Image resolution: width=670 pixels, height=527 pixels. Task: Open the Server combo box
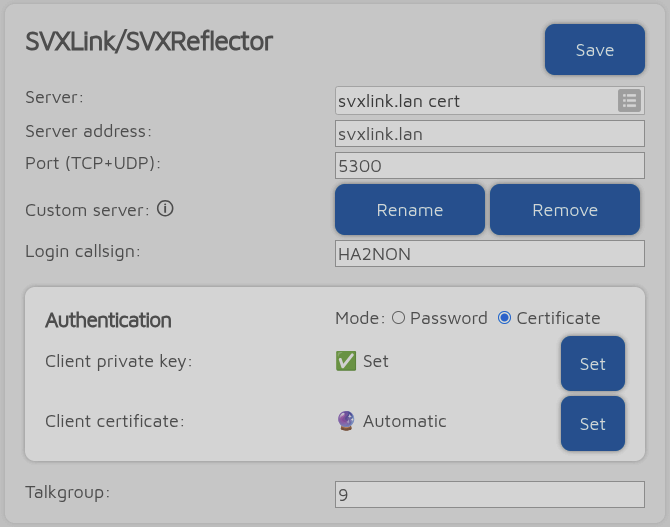click(x=490, y=101)
